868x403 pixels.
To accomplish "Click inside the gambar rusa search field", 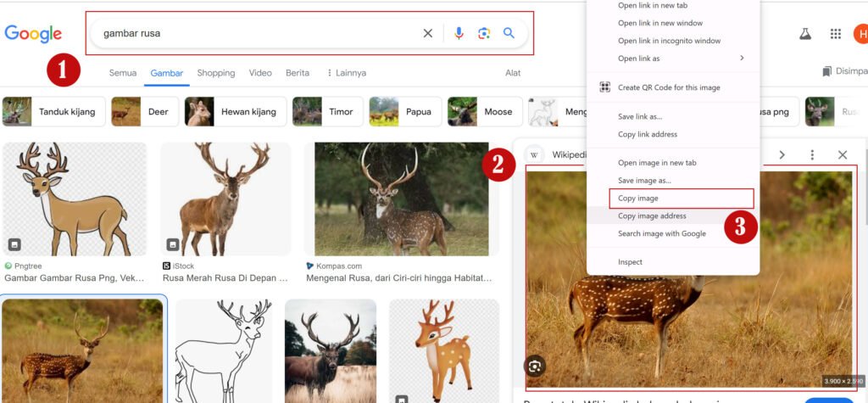I will [x=254, y=34].
